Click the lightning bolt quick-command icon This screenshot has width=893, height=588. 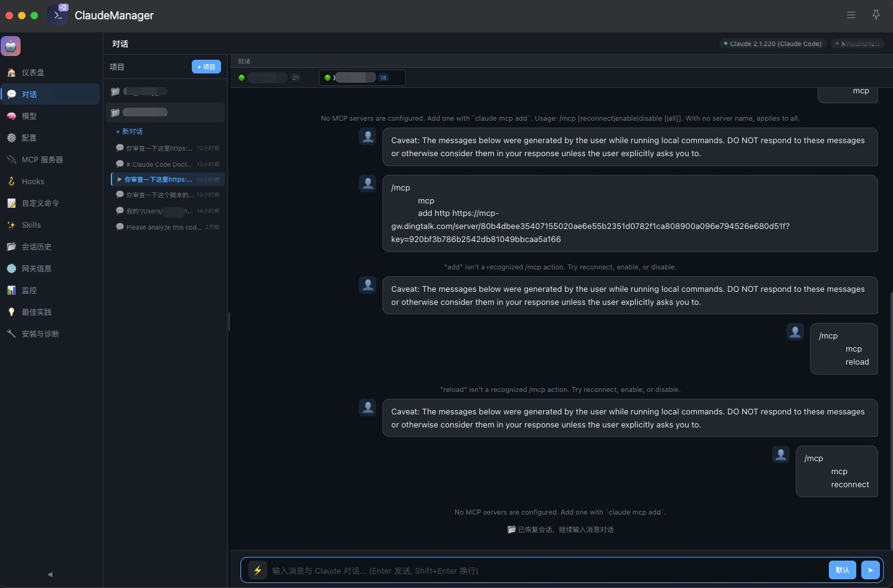pos(257,570)
